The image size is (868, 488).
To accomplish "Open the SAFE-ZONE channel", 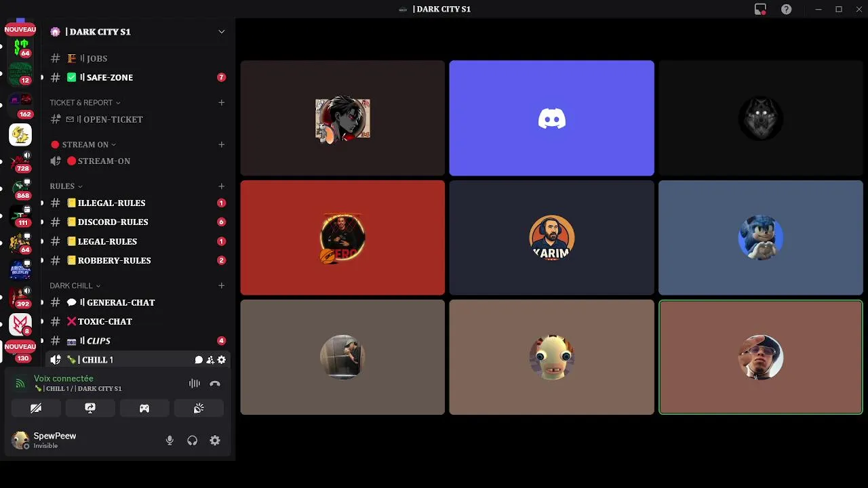I will pyautogui.click(x=138, y=77).
